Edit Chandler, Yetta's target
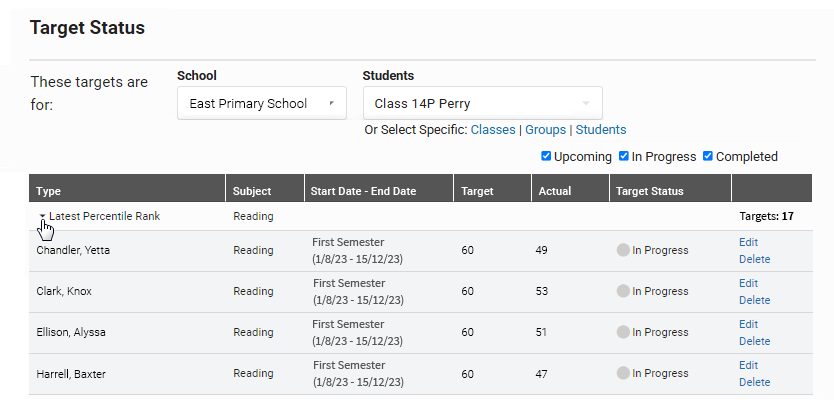The height and width of the screenshot is (400, 834). click(748, 242)
